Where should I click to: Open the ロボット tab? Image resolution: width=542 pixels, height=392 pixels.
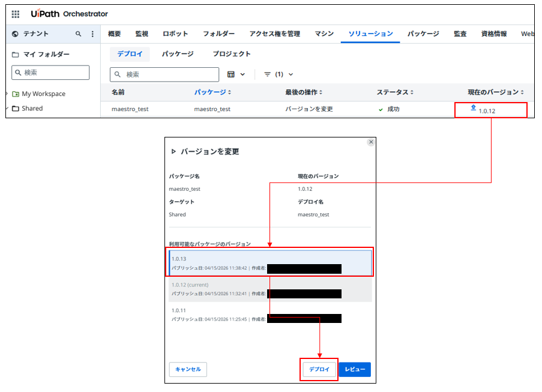click(175, 34)
